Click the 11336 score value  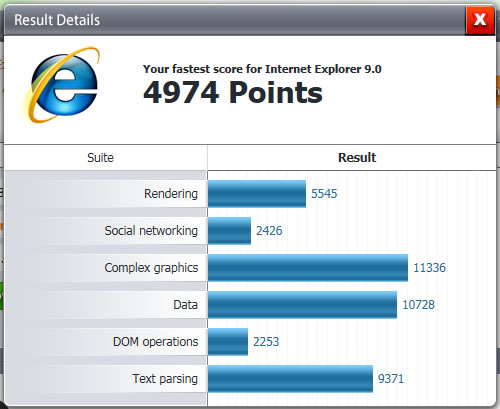[429, 268]
